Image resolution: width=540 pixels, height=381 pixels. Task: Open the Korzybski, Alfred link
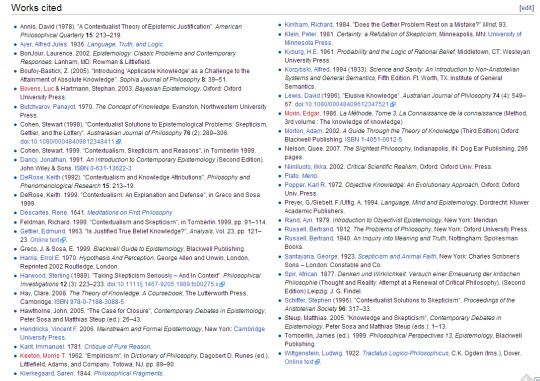click(x=308, y=69)
